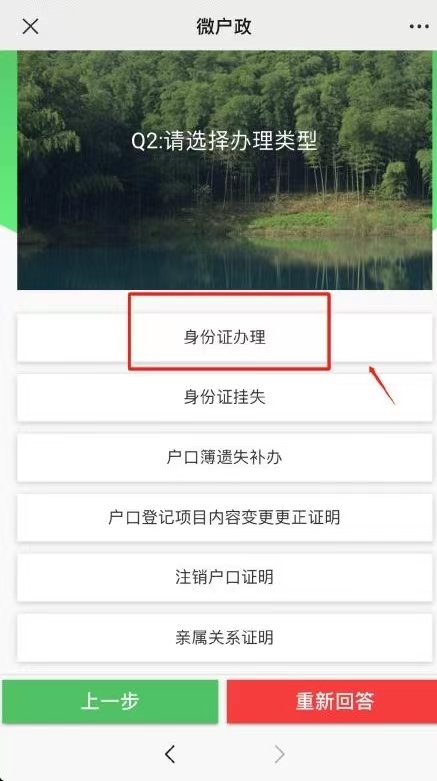Tap the Q2:请选择办理类型 heading text
Viewport: 437px width, 781px height.
coord(224,141)
